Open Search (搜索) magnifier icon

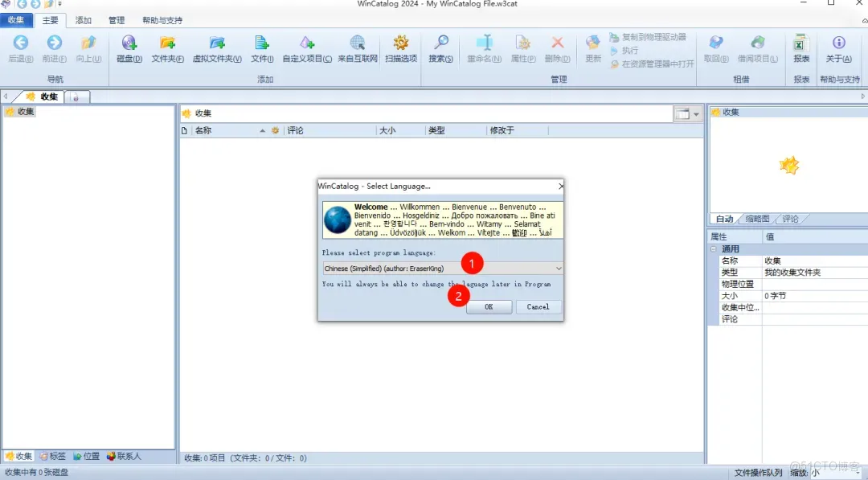click(x=440, y=43)
